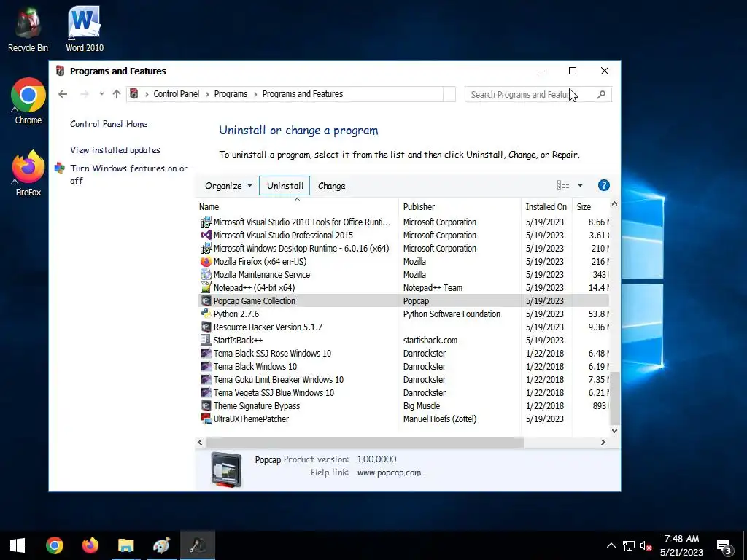
Task: Open the Recycle Bin desktop icon
Action: coord(28,28)
